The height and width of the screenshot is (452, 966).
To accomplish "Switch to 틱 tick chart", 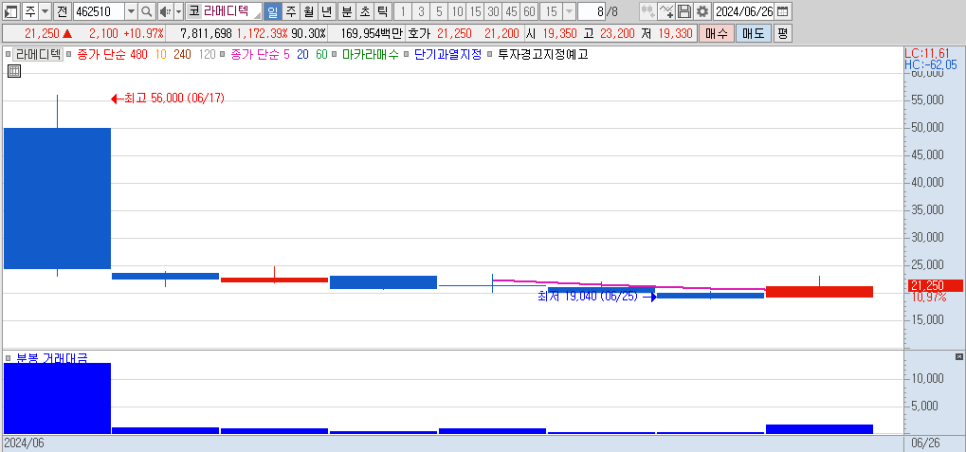I will coord(383,12).
